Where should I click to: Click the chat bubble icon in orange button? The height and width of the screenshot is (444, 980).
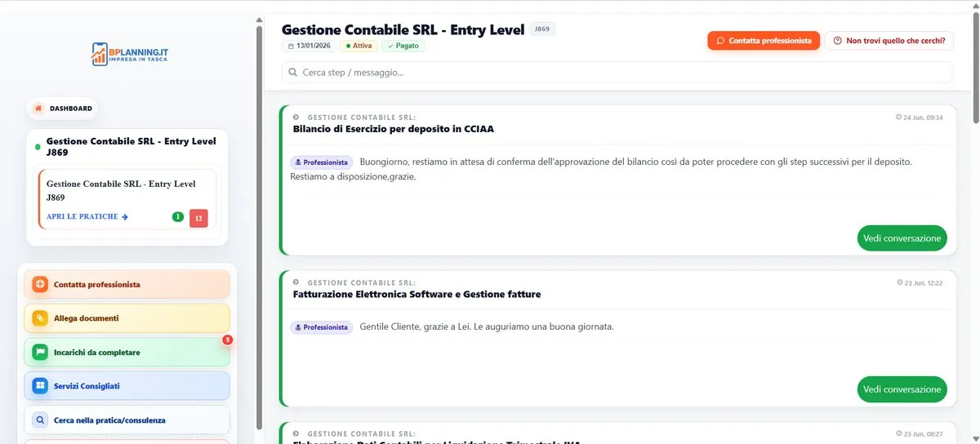click(x=720, y=40)
